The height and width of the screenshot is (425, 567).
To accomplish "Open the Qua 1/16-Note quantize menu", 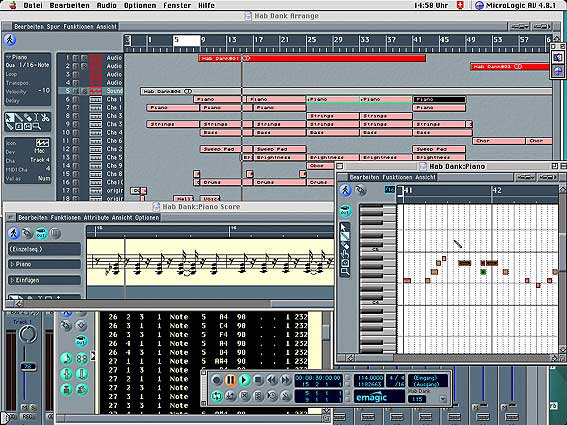I will [x=27, y=65].
